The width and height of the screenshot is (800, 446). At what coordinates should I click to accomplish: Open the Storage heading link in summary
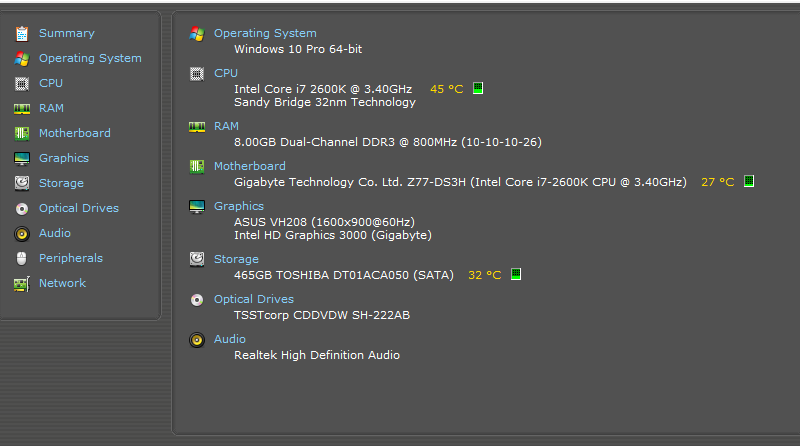(x=236, y=259)
